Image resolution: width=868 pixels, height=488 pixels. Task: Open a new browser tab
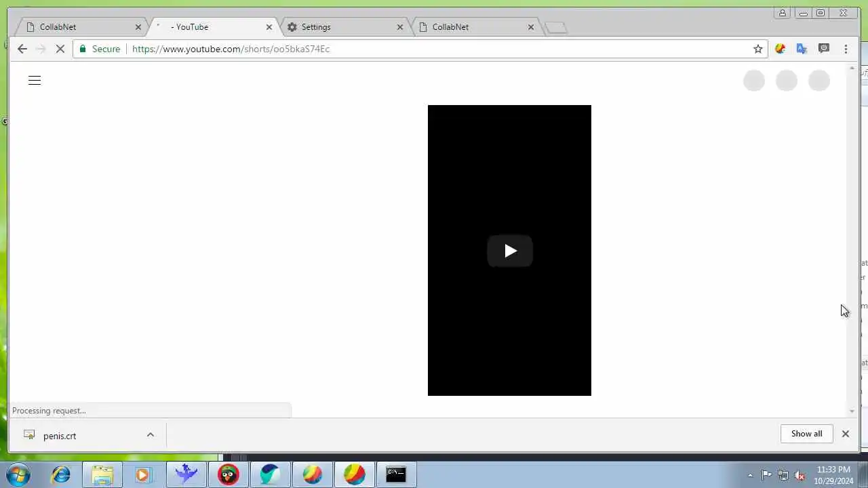tap(556, 28)
